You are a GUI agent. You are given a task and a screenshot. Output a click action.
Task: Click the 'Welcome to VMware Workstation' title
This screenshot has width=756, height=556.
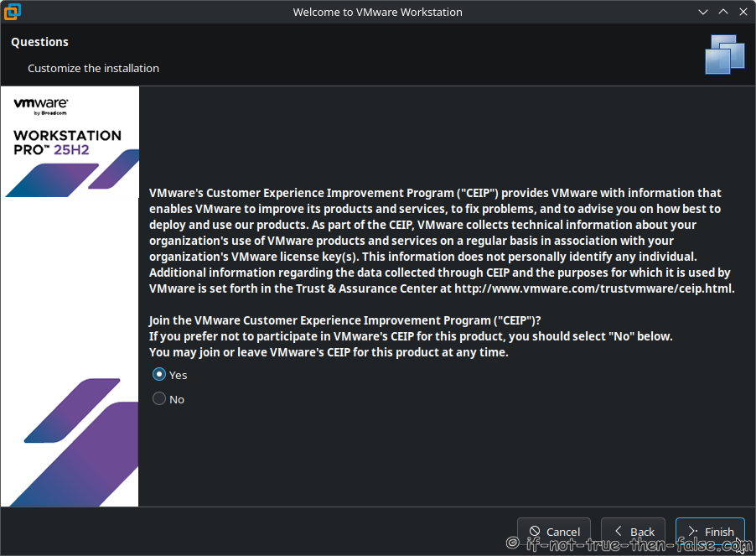pos(377,12)
